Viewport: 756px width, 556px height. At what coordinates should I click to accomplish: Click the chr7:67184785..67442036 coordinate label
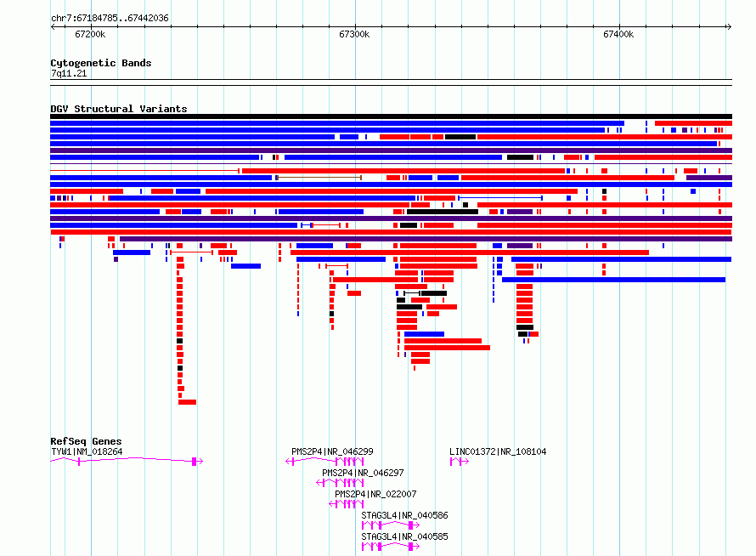click(x=110, y=18)
